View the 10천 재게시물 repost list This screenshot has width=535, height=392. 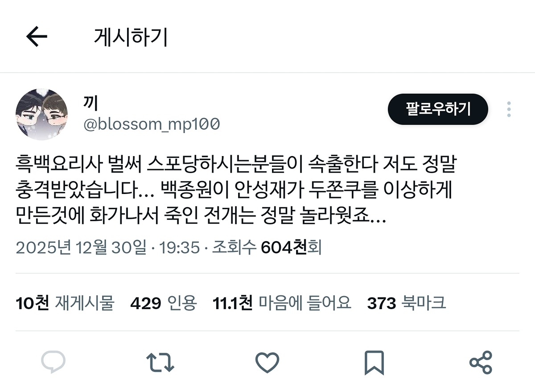(x=65, y=304)
